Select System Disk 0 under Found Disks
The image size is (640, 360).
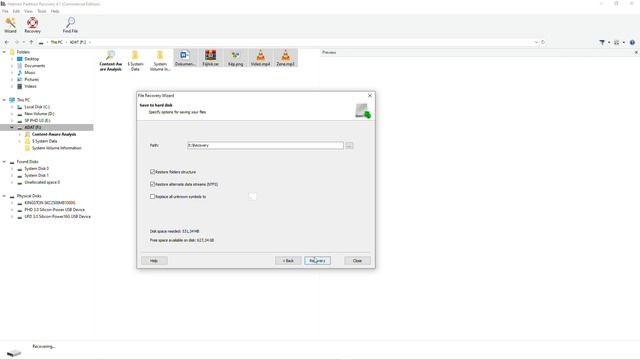(36, 169)
